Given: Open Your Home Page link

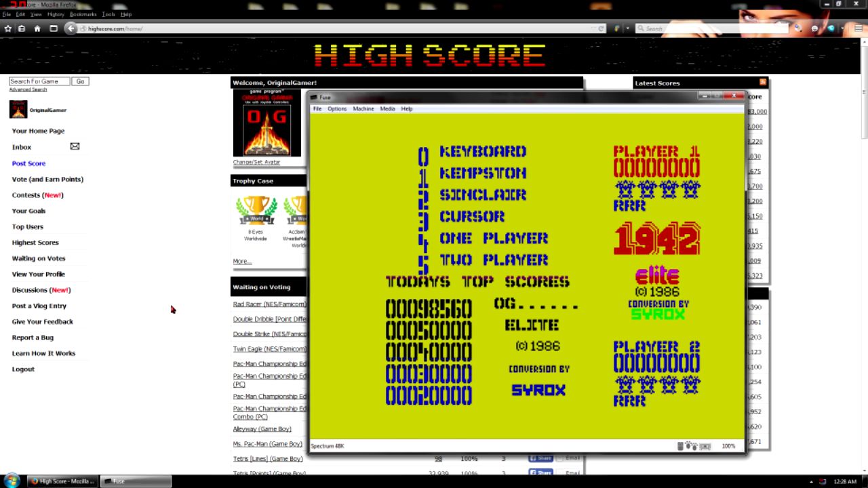Looking at the screenshot, I should [x=38, y=131].
